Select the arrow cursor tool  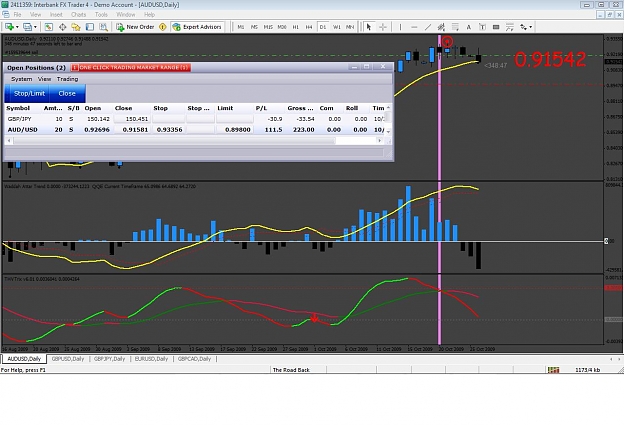coord(369,27)
